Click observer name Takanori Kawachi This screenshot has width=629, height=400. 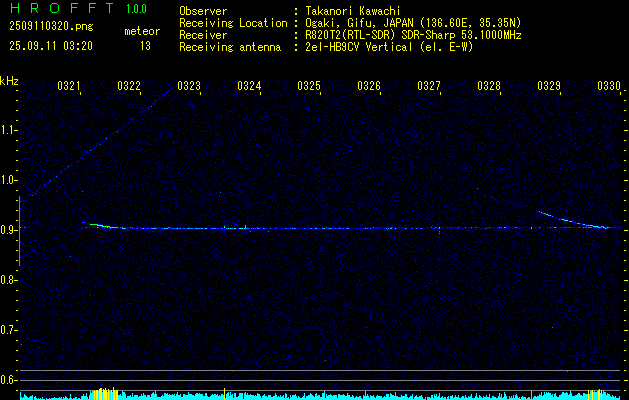tap(353, 11)
